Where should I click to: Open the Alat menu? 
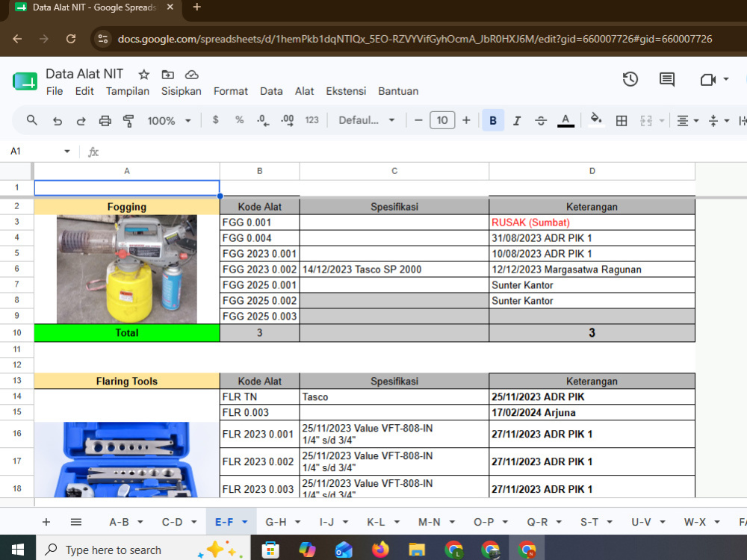(x=305, y=91)
